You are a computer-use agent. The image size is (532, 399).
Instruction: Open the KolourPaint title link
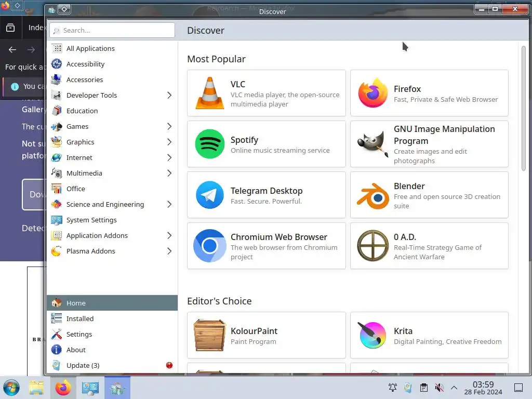tap(254, 331)
